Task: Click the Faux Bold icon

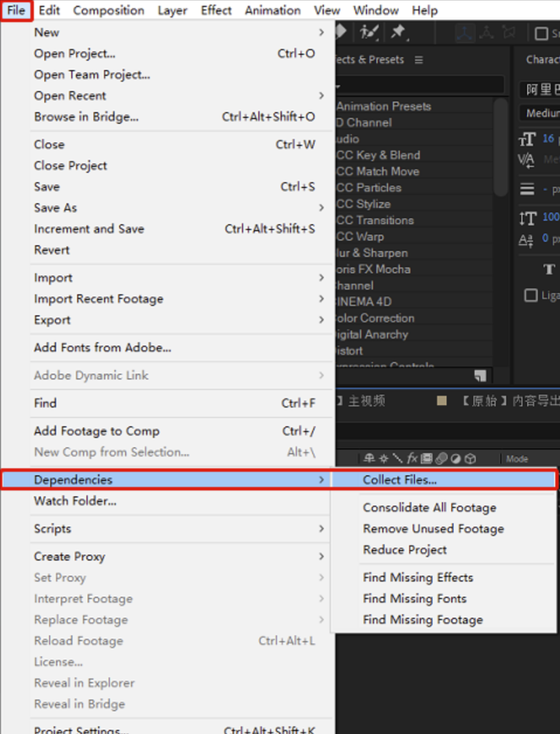Action: pos(548,269)
